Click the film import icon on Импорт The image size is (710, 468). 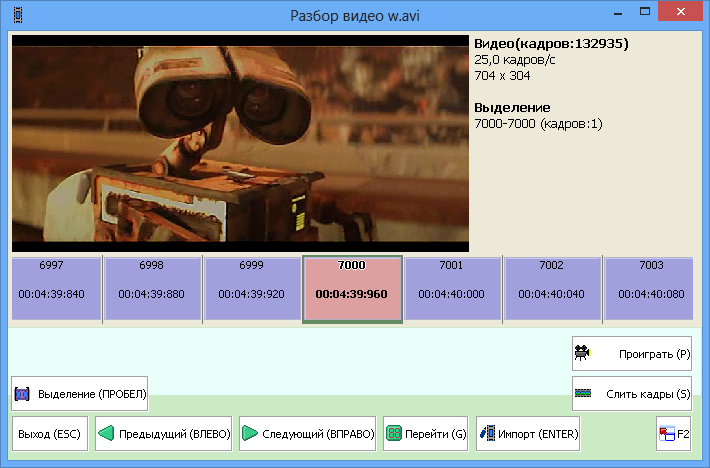[x=487, y=433]
